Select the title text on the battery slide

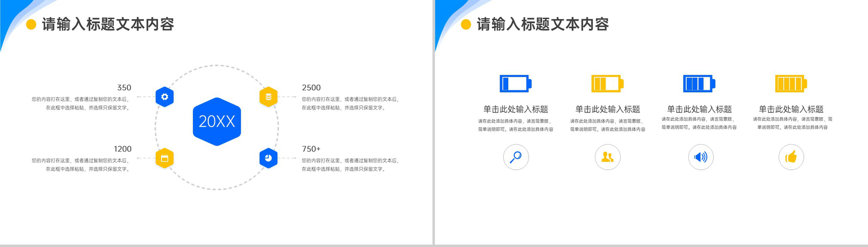point(543,24)
